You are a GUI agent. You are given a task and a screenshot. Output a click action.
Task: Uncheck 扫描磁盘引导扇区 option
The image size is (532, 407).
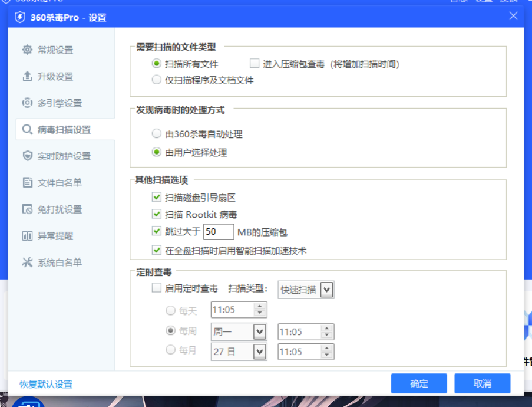tap(156, 198)
